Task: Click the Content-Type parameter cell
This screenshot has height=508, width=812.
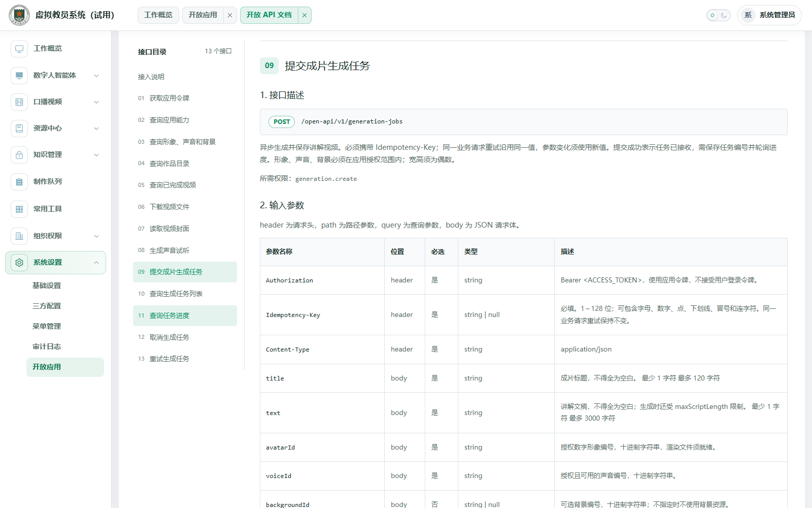Action: (322, 350)
